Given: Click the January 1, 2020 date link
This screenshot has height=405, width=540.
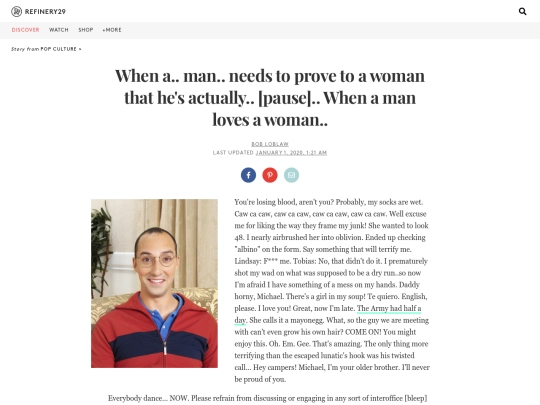Looking at the screenshot, I should coord(291,153).
